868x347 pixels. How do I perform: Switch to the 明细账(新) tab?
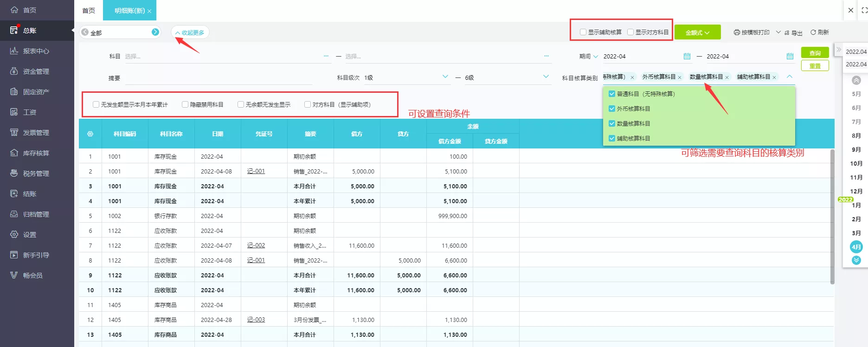pyautogui.click(x=129, y=10)
